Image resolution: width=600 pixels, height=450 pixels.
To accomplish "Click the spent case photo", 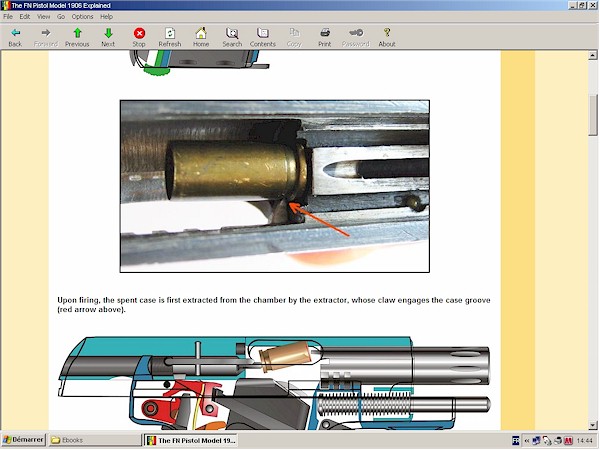I will pos(275,186).
